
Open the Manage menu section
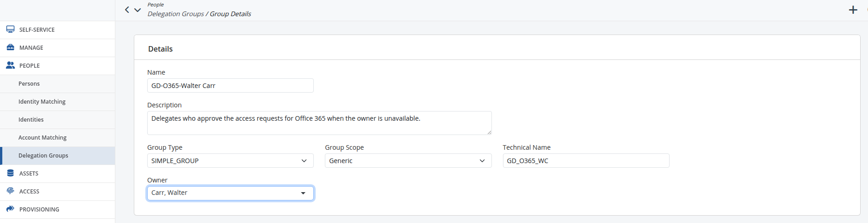click(x=57, y=47)
